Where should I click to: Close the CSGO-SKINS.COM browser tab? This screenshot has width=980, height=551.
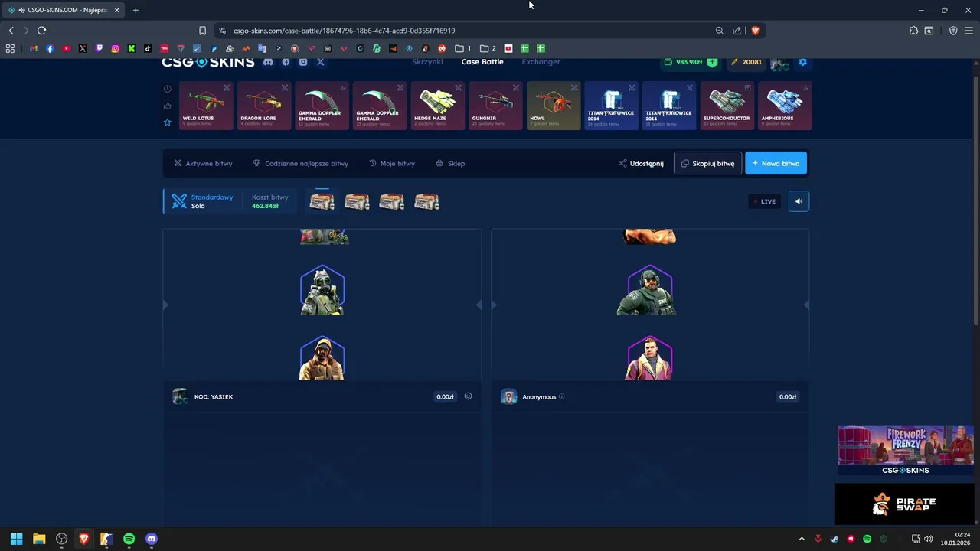[x=116, y=10]
